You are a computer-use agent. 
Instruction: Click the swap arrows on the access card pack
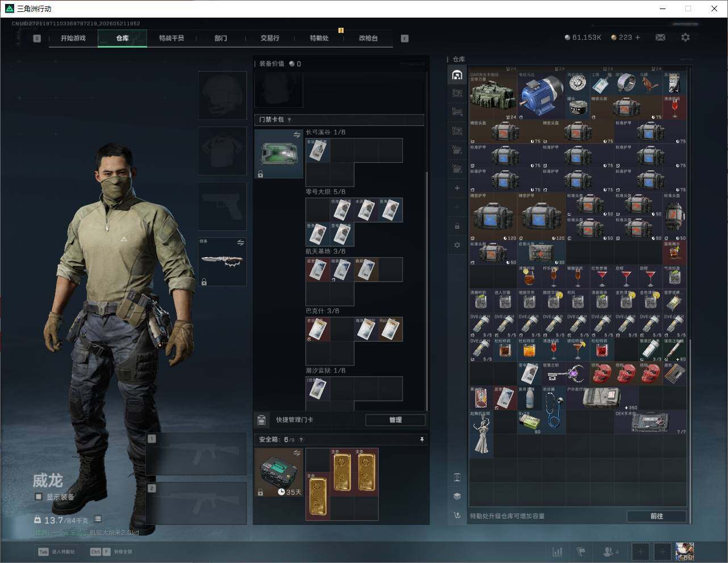[297, 135]
